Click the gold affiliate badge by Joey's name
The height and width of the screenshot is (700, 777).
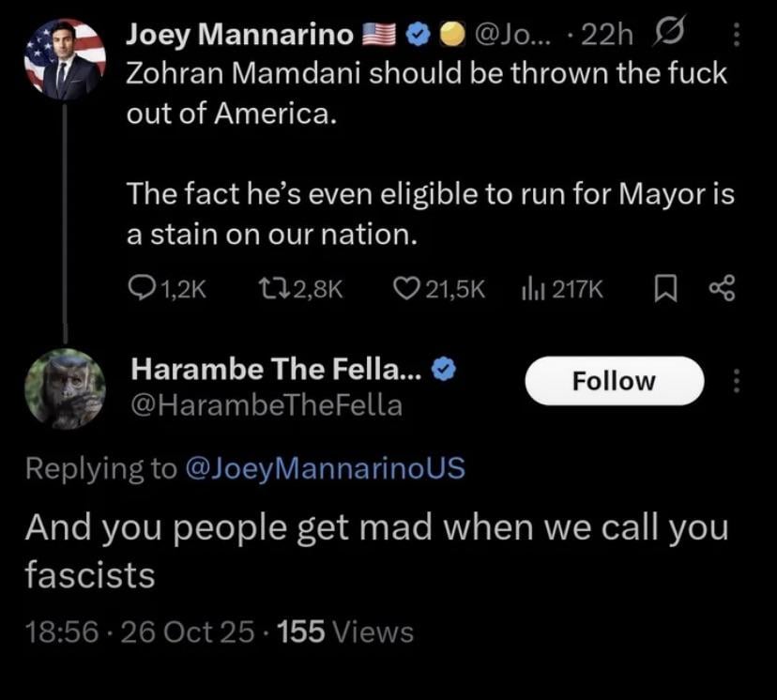point(452,36)
